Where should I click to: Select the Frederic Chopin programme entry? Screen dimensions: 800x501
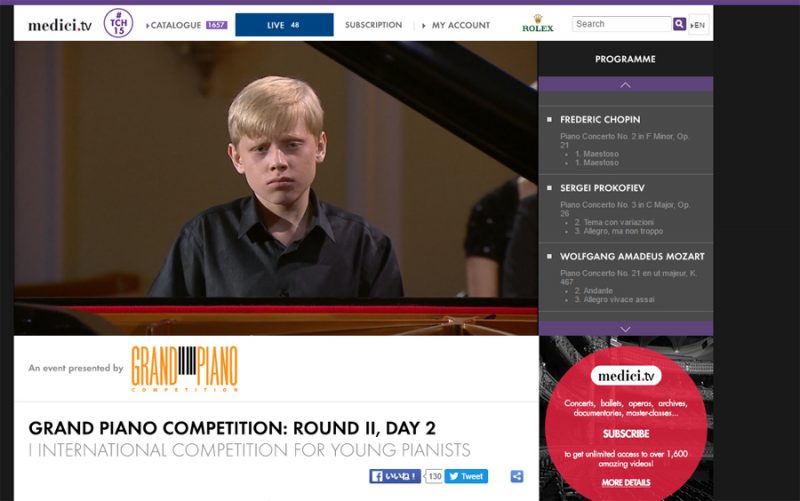(626, 140)
